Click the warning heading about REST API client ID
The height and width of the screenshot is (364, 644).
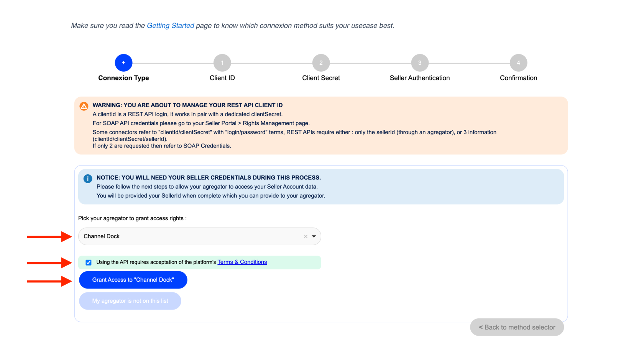point(187,105)
